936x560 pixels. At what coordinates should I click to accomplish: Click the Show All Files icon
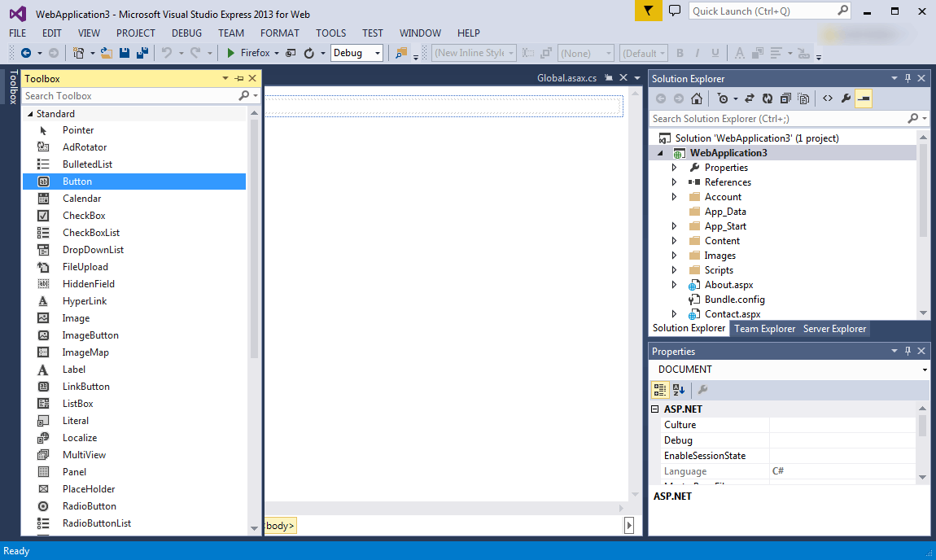click(x=803, y=98)
